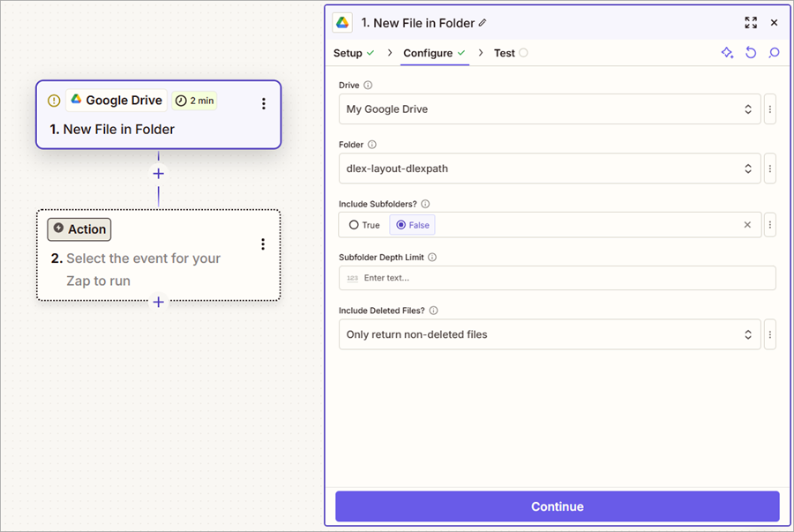This screenshot has width=794, height=532.
Task: Open the comment bubble icon
Action: pos(774,53)
